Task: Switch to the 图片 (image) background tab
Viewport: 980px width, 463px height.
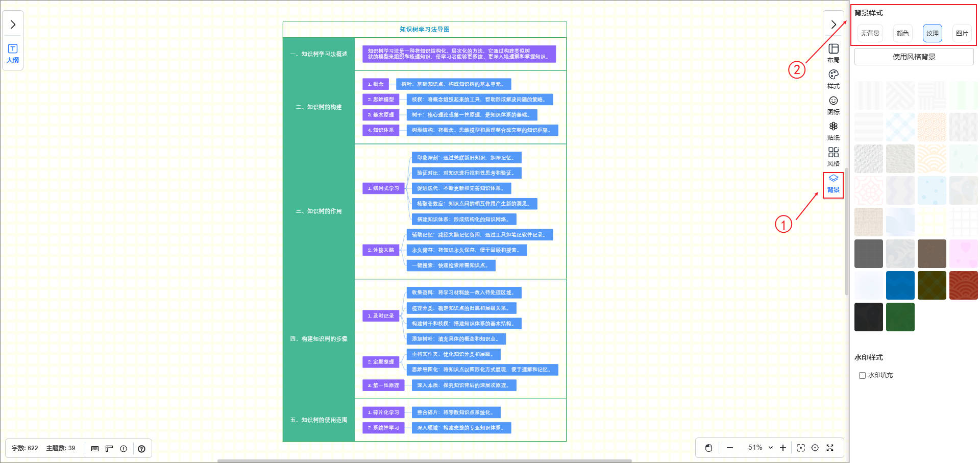Action: (962, 33)
